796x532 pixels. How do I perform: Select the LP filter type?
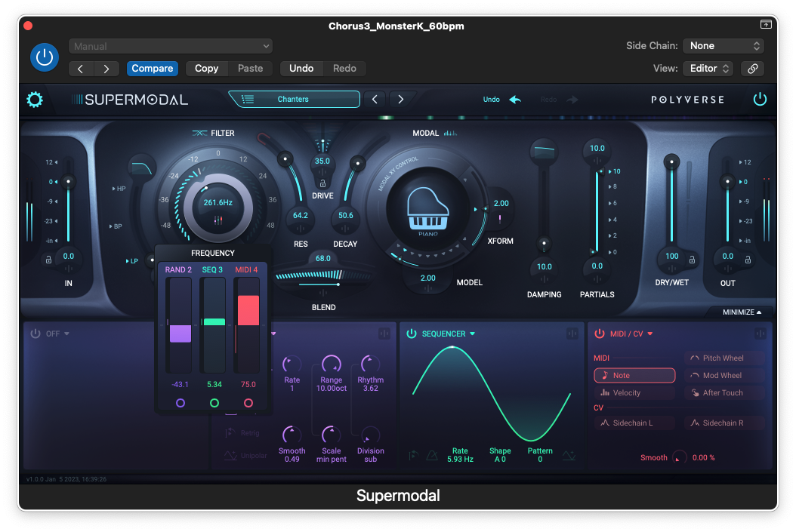coord(134,261)
